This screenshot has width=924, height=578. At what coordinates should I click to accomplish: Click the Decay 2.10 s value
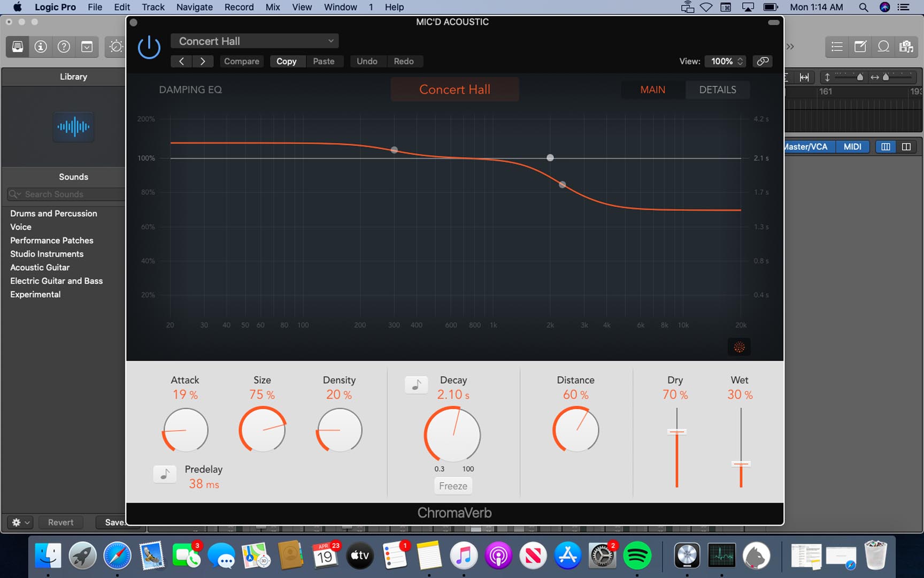point(453,394)
